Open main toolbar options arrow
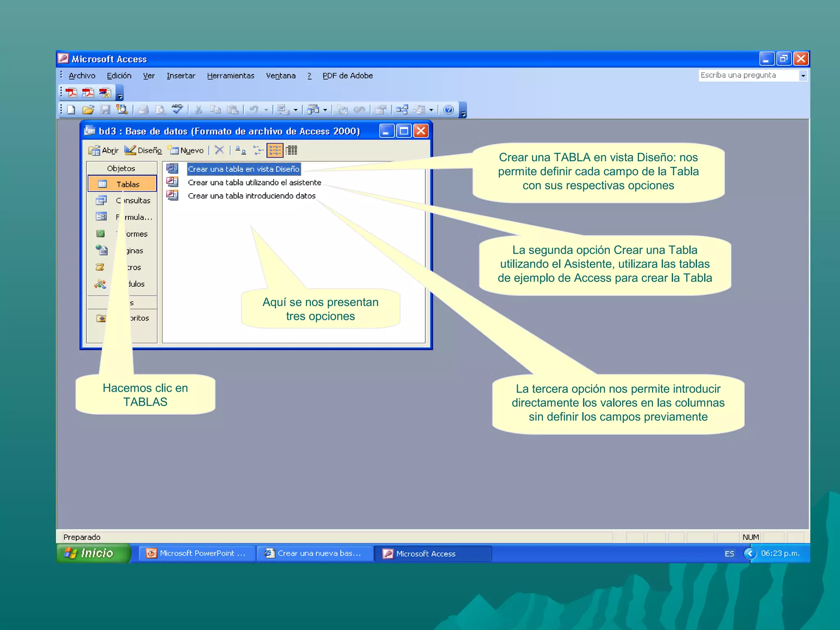840x630 pixels. 463,110
